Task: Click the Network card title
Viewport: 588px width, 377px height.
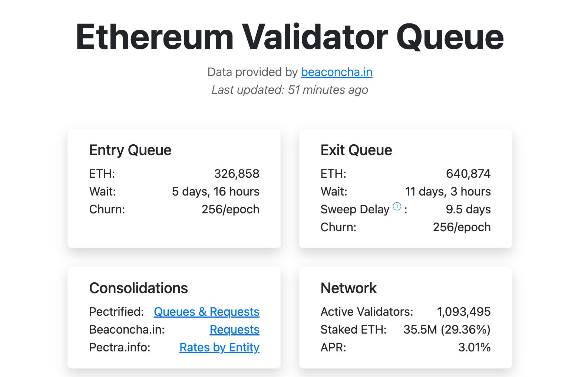Action: point(348,288)
